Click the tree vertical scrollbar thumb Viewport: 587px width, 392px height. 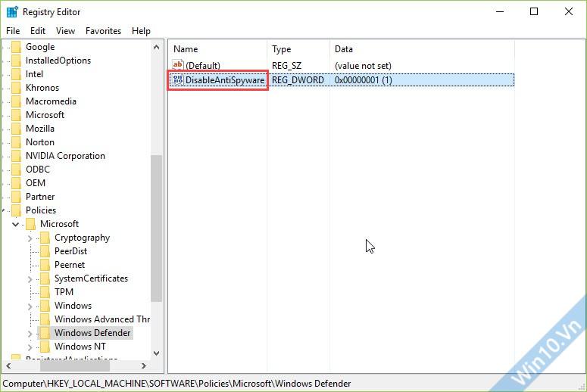(x=157, y=229)
